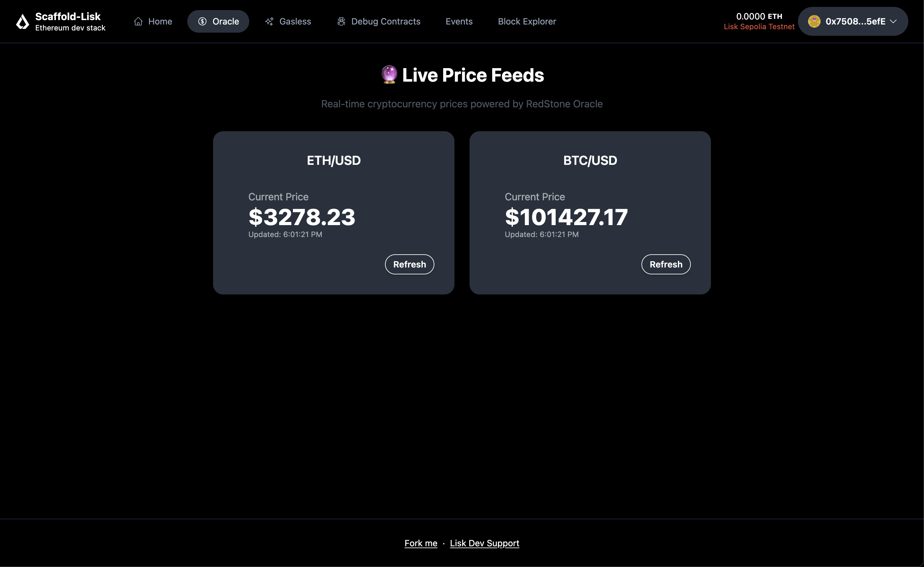Click the Gasless sparkles icon

pyautogui.click(x=269, y=21)
